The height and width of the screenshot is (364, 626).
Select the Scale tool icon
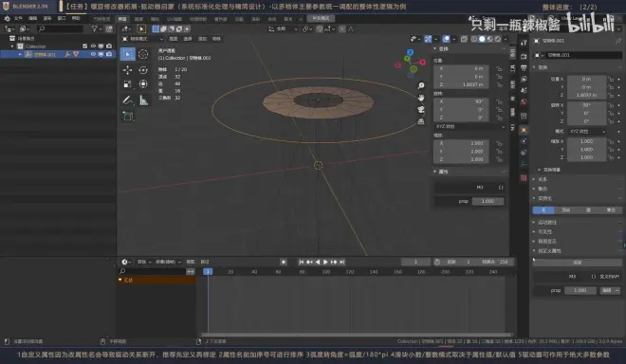[x=127, y=83]
